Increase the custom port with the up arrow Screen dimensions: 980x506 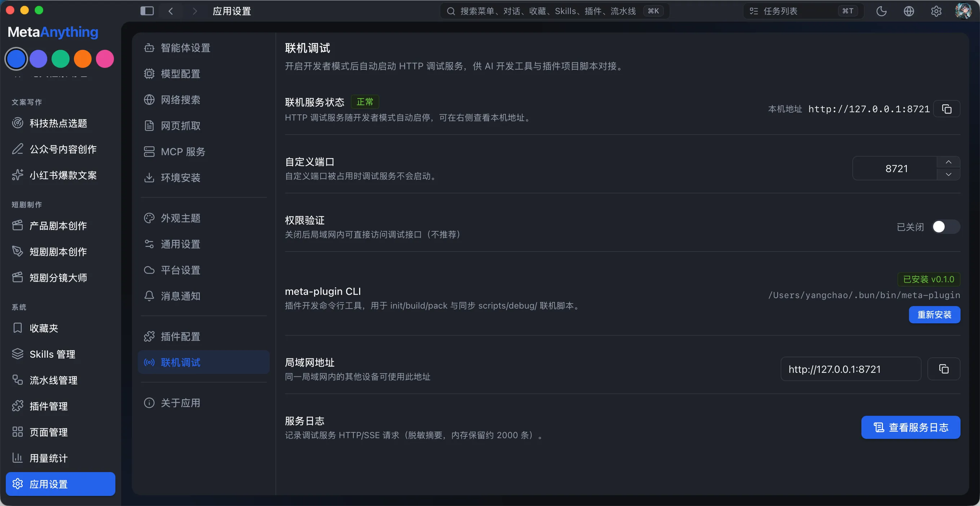[948, 162]
